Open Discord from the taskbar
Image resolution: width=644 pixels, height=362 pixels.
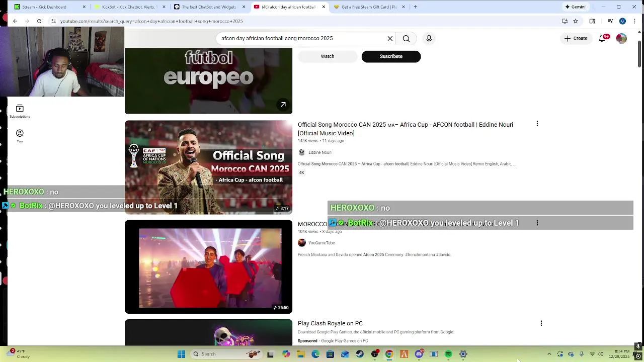pos(419,354)
